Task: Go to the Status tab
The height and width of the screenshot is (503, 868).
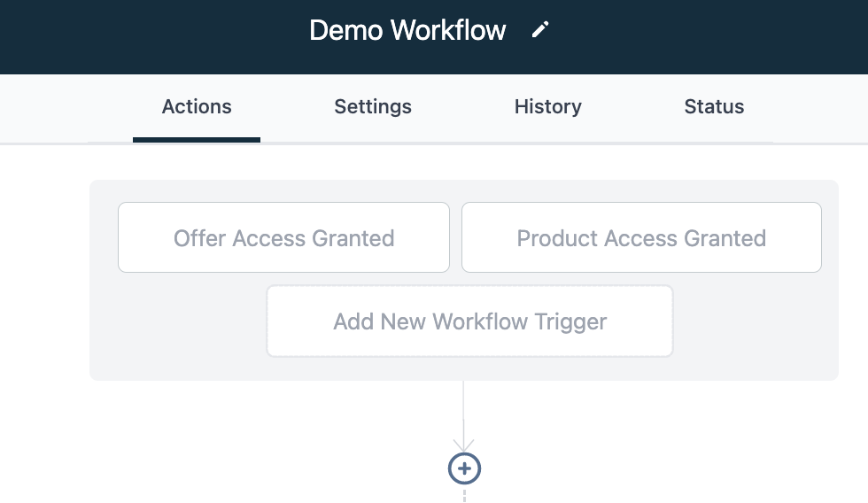Action: [x=714, y=106]
